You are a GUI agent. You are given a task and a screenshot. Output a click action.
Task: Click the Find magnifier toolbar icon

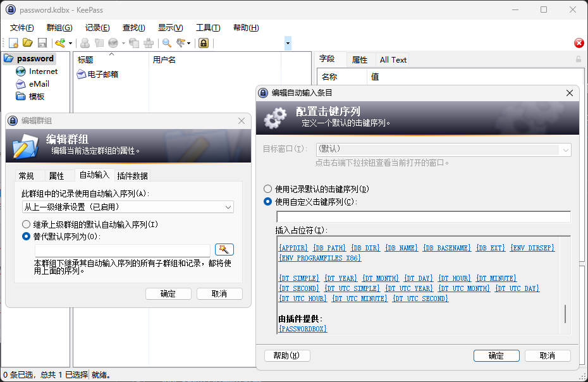coord(167,43)
